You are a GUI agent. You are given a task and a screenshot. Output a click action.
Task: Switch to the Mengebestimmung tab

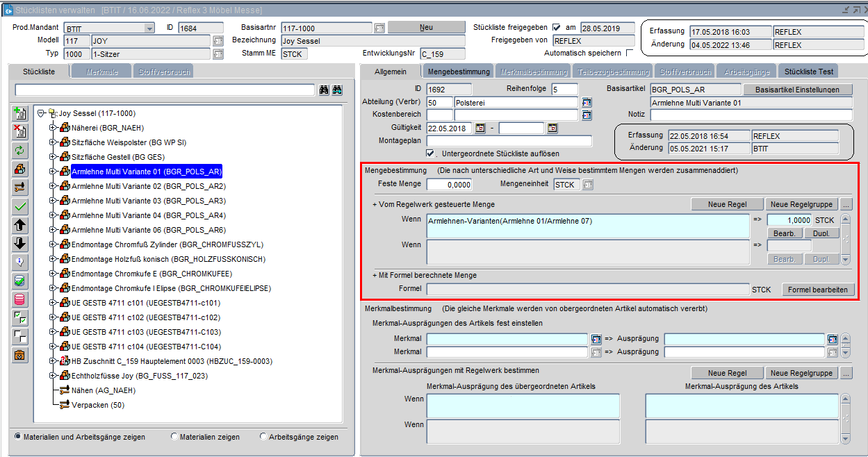[459, 72]
